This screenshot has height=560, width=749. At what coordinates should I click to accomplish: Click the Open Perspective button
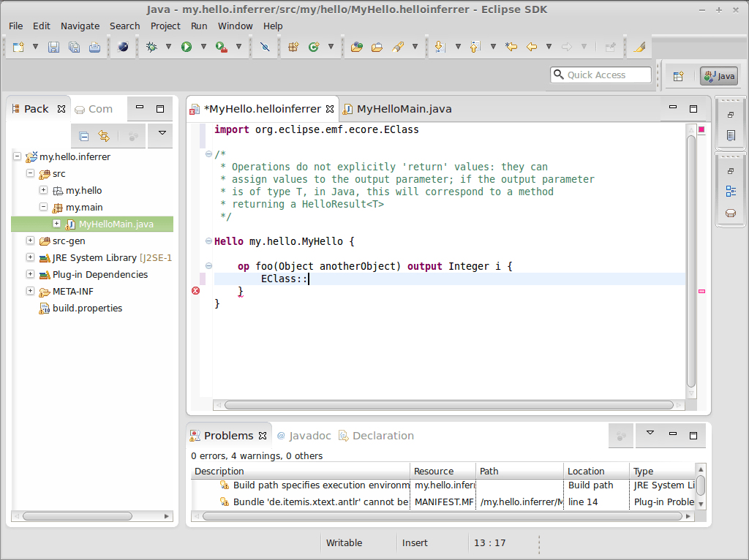pos(679,75)
